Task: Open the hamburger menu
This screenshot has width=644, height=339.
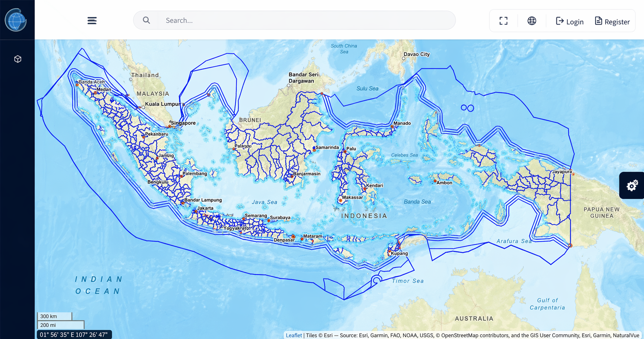Action: (92, 20)
